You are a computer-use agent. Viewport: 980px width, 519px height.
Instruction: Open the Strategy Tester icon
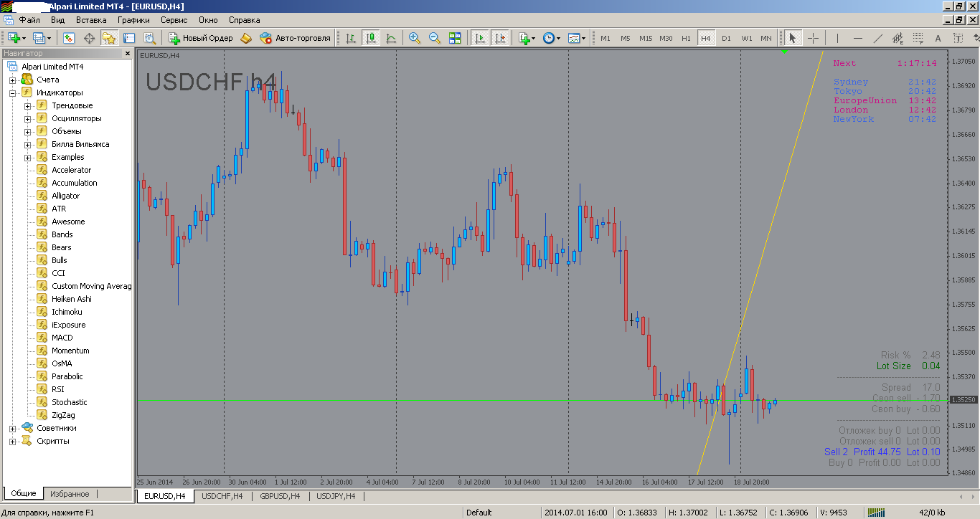(149, 38)
